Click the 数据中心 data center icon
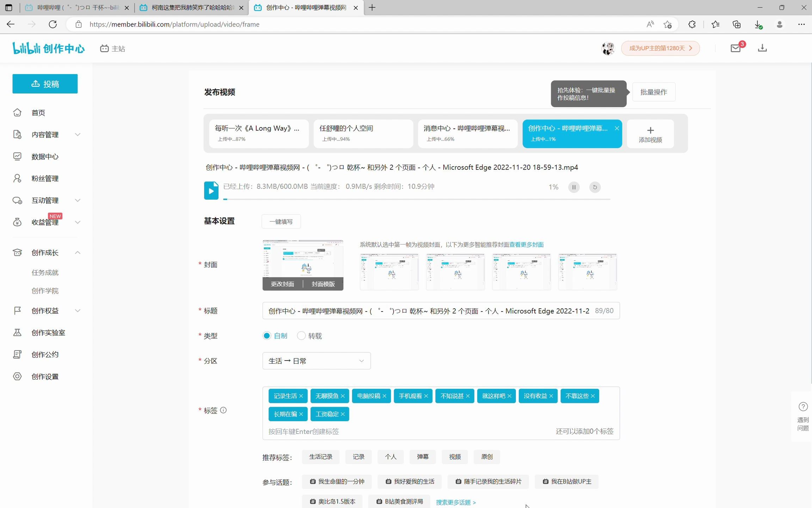Viewport: 812px width, 508px height. click(x=17, y=156)
